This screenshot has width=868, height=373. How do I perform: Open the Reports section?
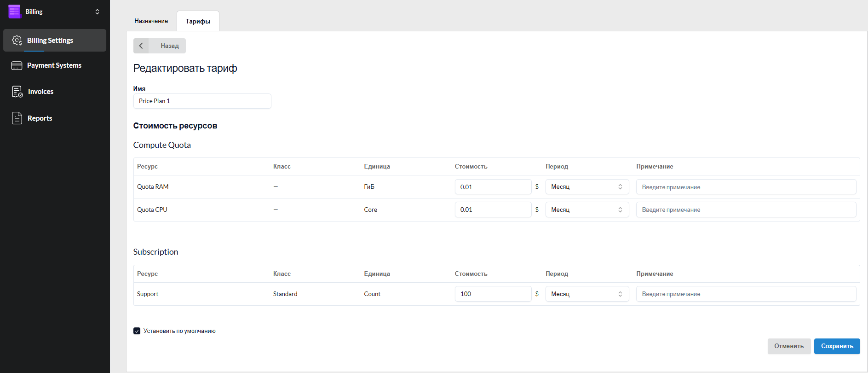click(x=55, y=118)
